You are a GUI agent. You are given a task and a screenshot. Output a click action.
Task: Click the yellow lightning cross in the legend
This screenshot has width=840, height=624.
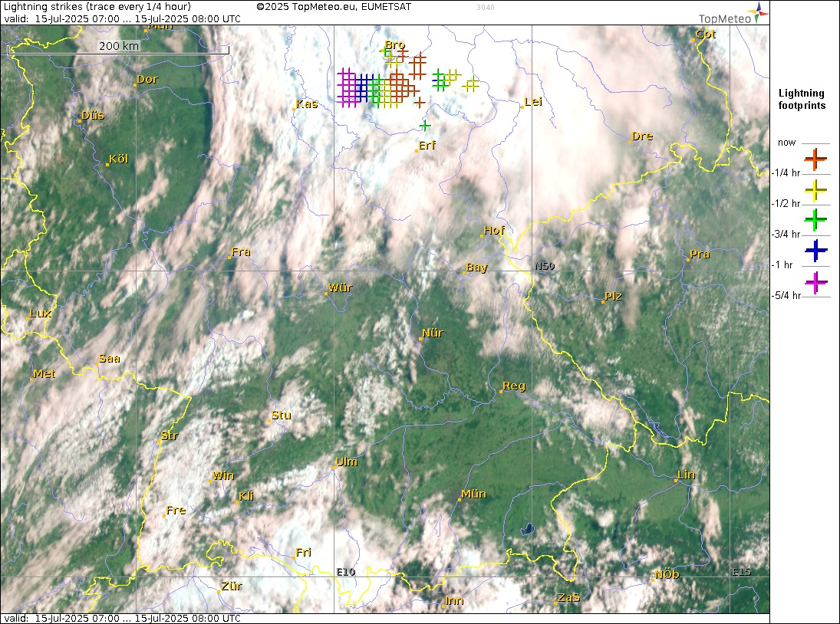pyautogui.click(x=815, y=189)
